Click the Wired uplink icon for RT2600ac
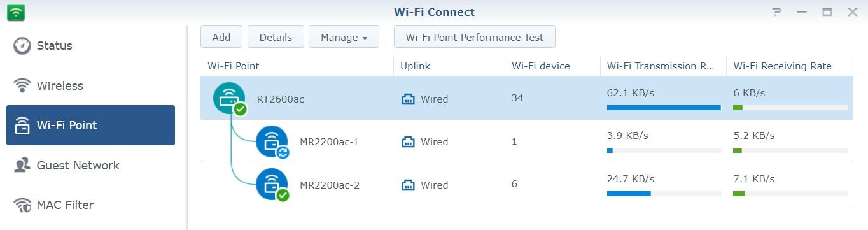868x230 pixels. click(408, 99)
